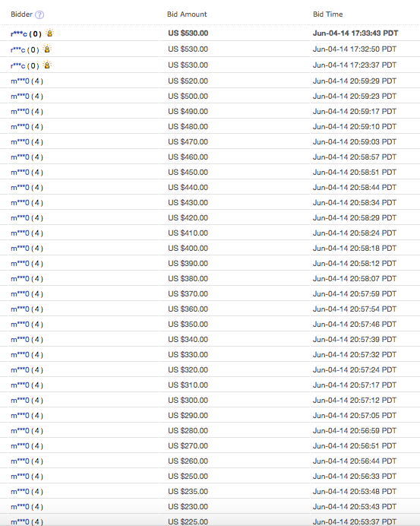Open bidder m***0 on the US $235.00 row
The width and height of the screenshot is (420, 526).
(20, 492)
